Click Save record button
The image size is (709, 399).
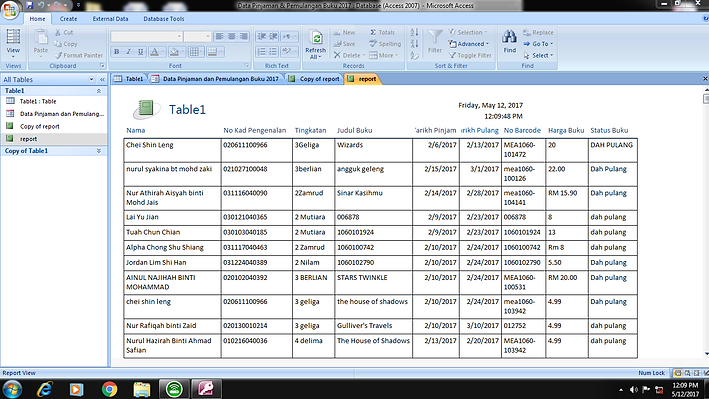(x=344, y=44)
